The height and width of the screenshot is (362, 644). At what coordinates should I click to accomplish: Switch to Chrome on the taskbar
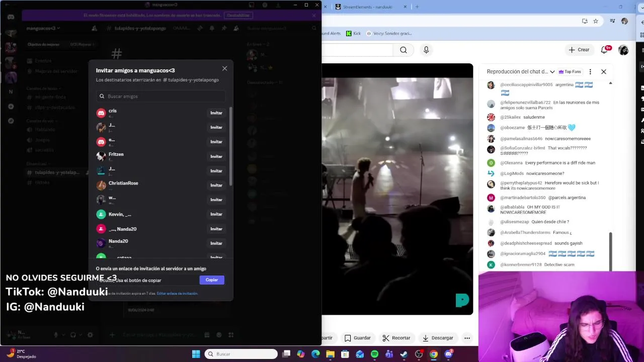tap(434, 354)
